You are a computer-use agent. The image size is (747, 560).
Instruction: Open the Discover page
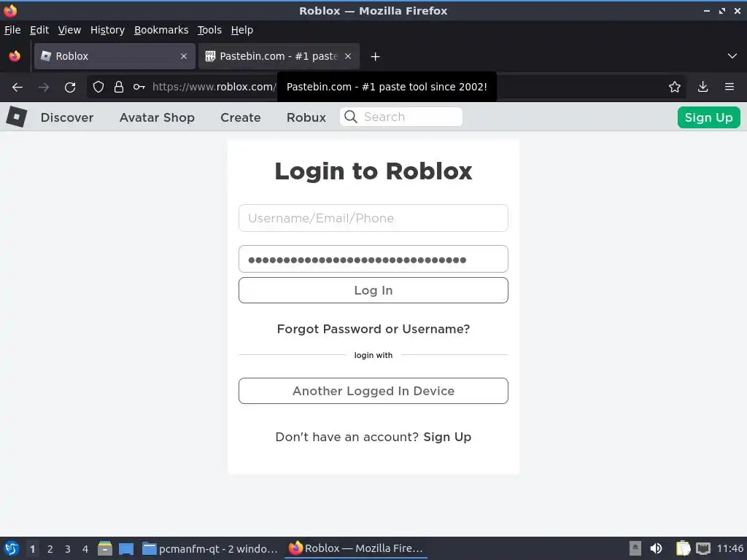tap(67, 117)
